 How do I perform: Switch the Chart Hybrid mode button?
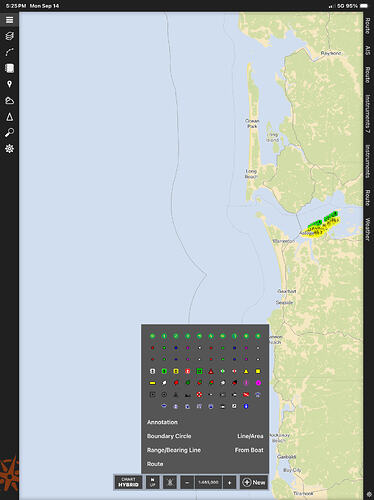(128, 482)
